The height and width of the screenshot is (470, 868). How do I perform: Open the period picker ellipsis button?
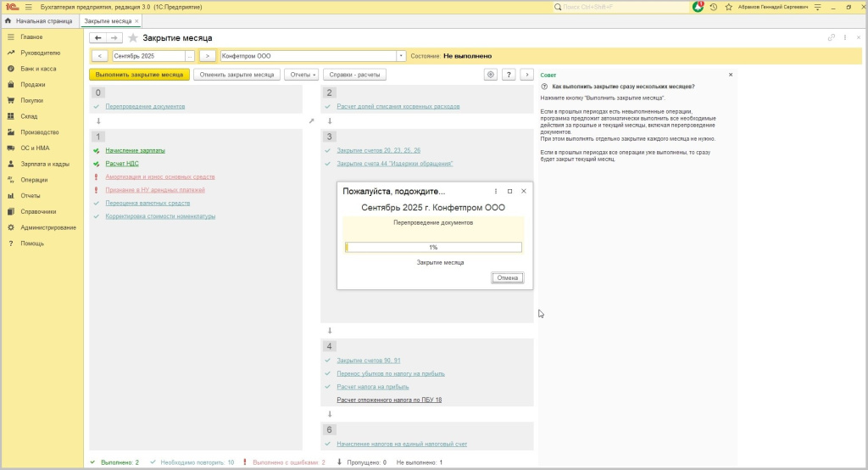[x=190, y=56]
